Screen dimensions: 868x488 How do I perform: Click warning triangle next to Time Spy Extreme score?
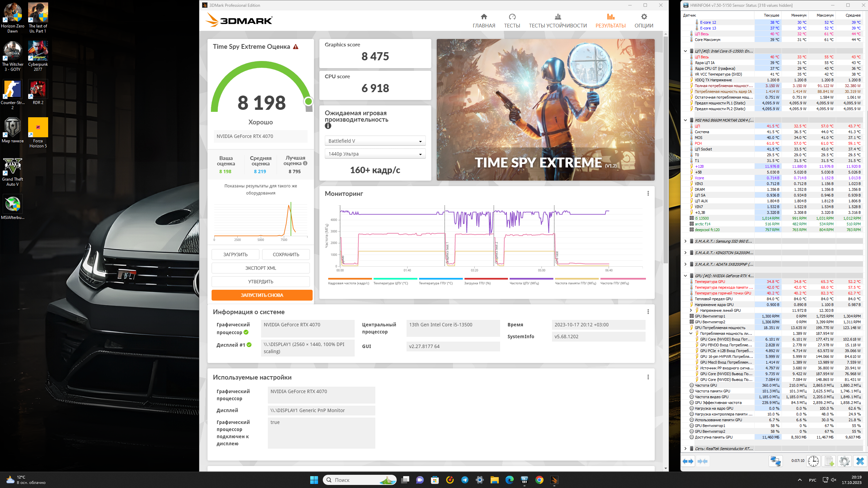pyautogui.click(x=296, y=47)
